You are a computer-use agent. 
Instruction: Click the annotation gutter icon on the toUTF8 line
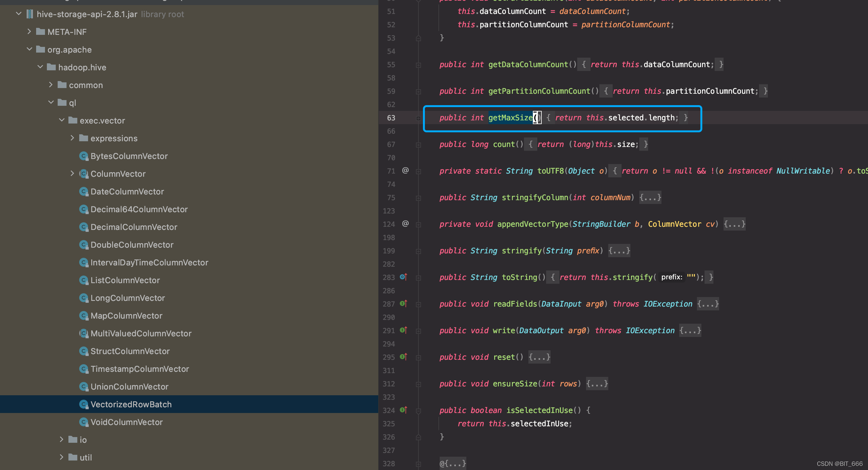click(x=405, y=171)
